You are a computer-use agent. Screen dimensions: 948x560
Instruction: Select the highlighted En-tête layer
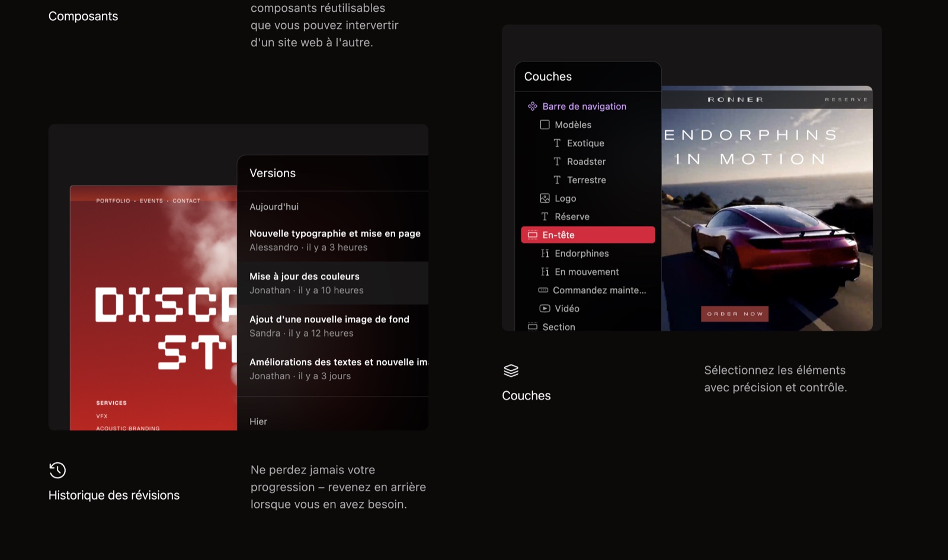pyautogui.click(x=588, y=235)
